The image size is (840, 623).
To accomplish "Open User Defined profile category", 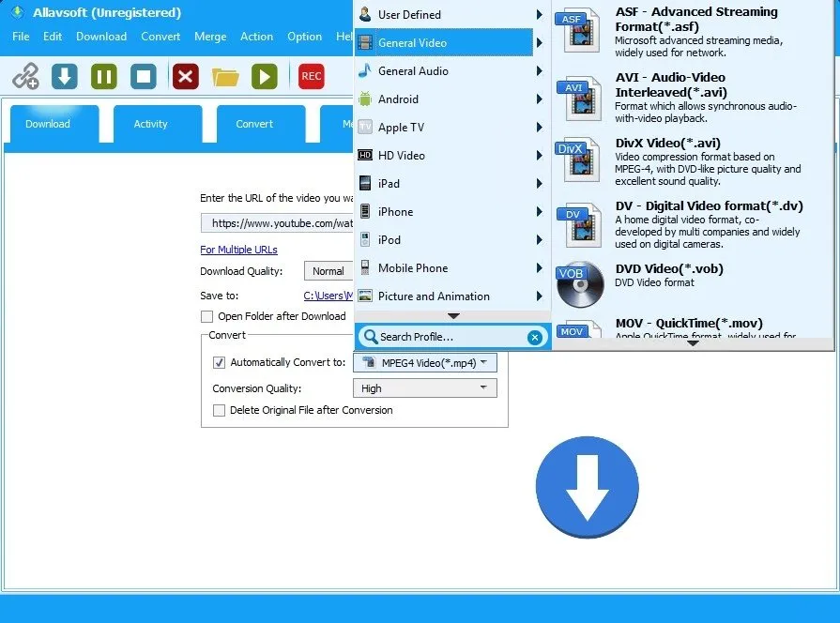I will coord(451,14).
